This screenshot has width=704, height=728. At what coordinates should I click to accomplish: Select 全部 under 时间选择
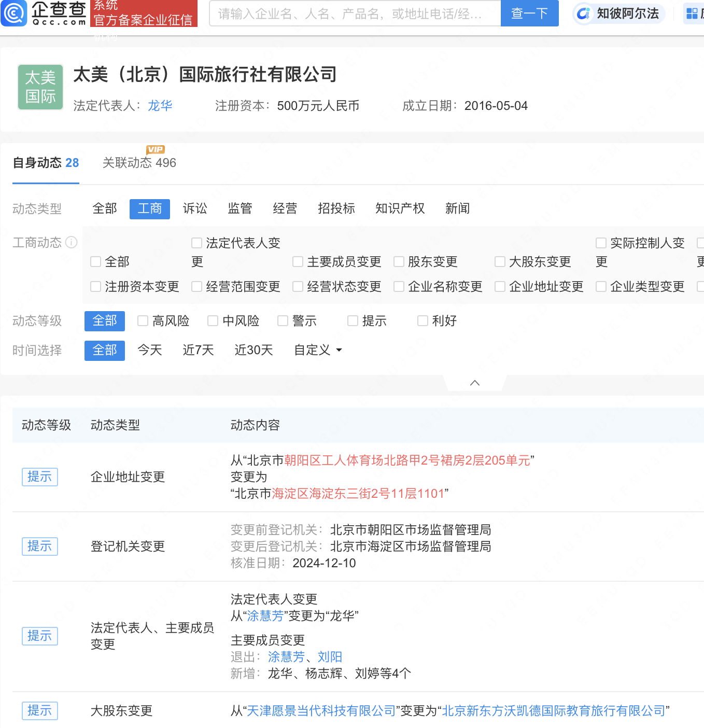coord(105,351)
